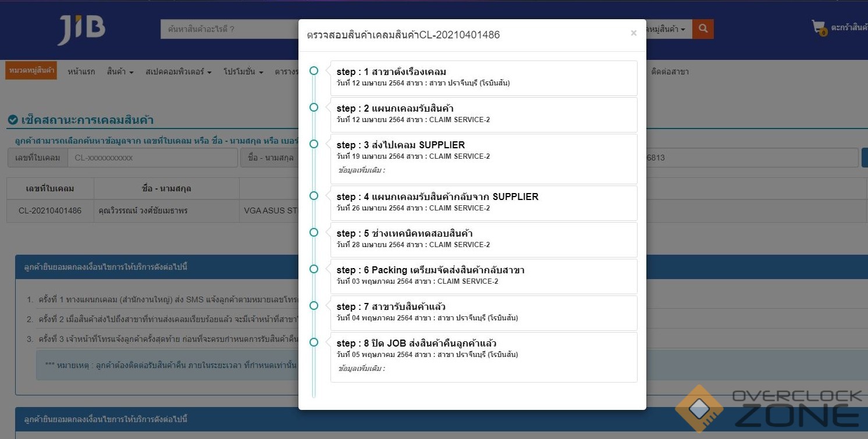Open the search category dropdown
The image size is (868, 439).
tap(669, 29)
